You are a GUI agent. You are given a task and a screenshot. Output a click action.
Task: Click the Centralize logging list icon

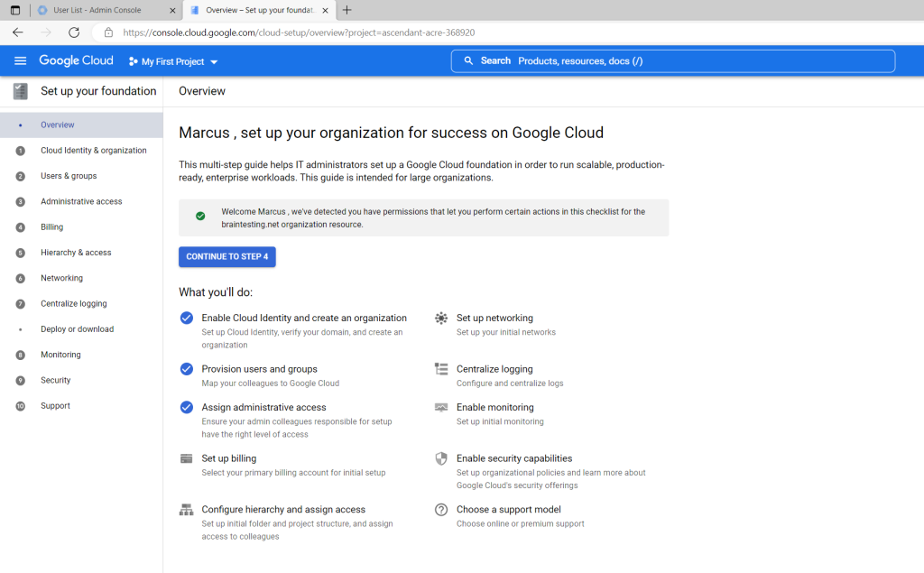pos(440,369)
